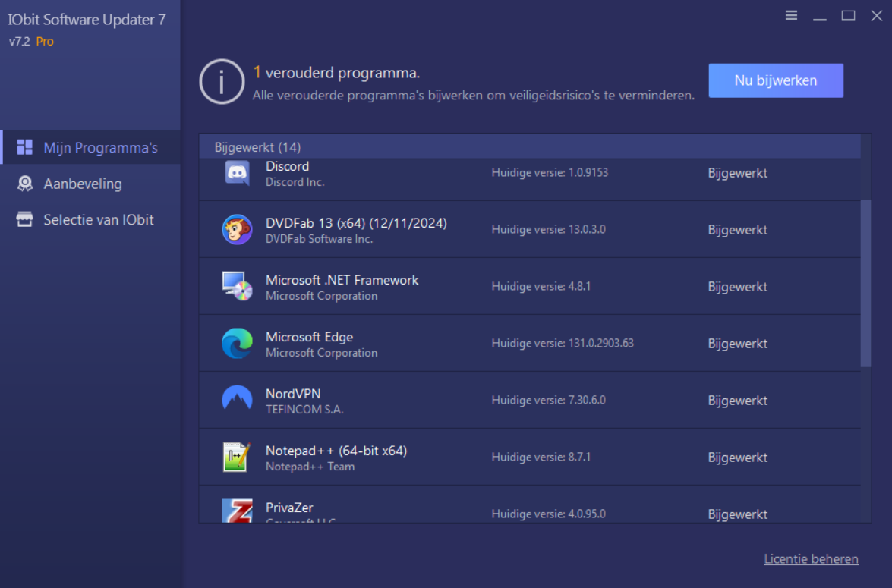Click Huidige versie: 4.0.95.0 text
This screenshot has height=588, width=892.
(x=548, y=514)
